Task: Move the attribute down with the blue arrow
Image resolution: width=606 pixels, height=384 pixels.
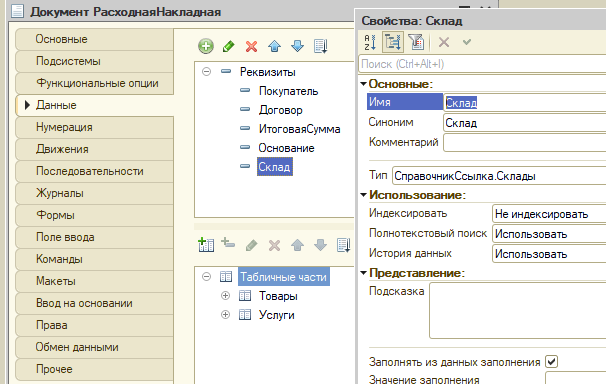Action: pos(297,46)
